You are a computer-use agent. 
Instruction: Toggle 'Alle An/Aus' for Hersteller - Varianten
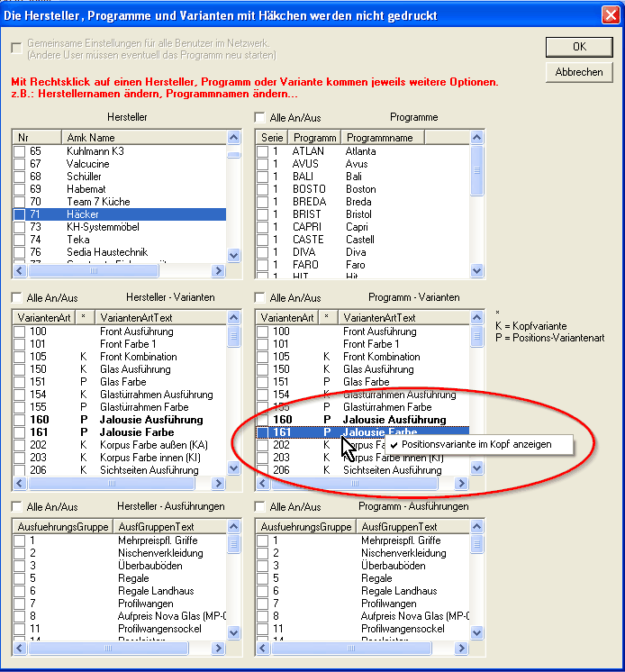[16, 298]
